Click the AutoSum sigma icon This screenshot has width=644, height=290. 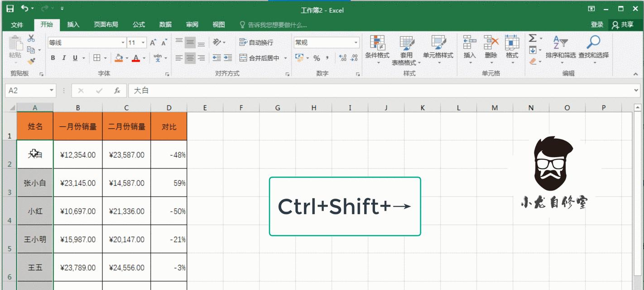(533, 39)
